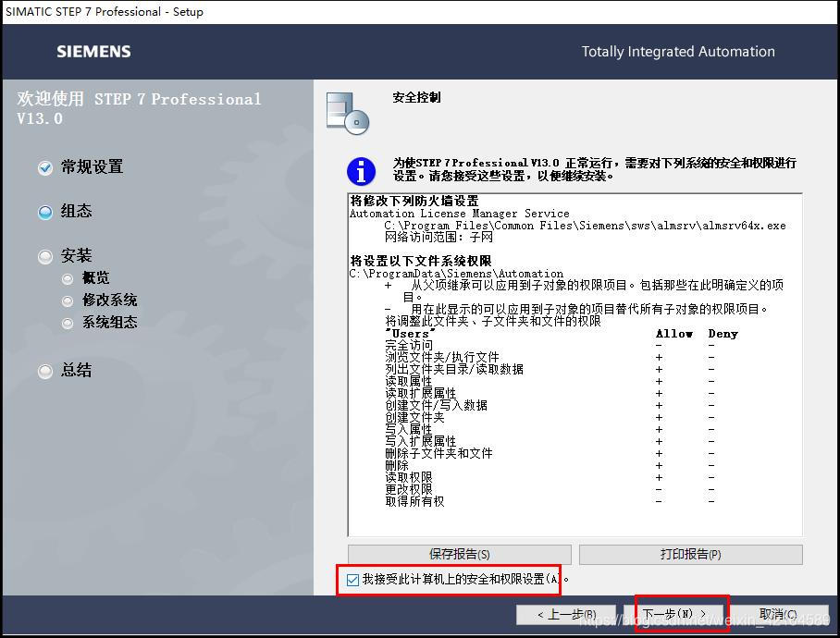Enable the accept security settings checkbox
The image size is (840, 638).
pos(352,580)
